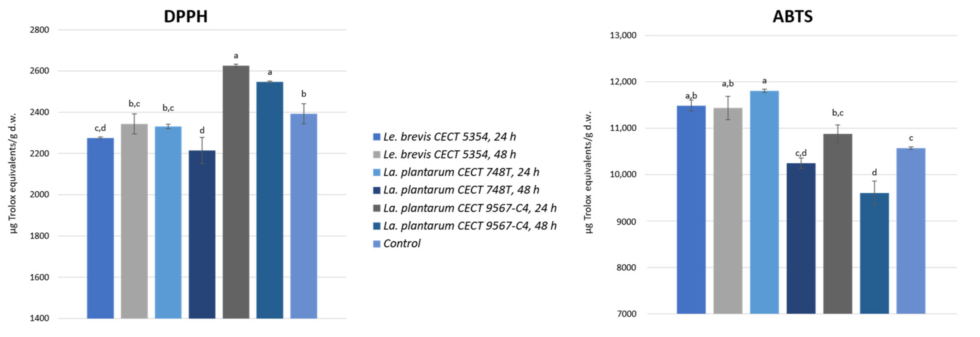Click La. plantarum 9567-C4 24 h legend swatch
The width and height of the screenshot is (980, 337).
[377, 208]
